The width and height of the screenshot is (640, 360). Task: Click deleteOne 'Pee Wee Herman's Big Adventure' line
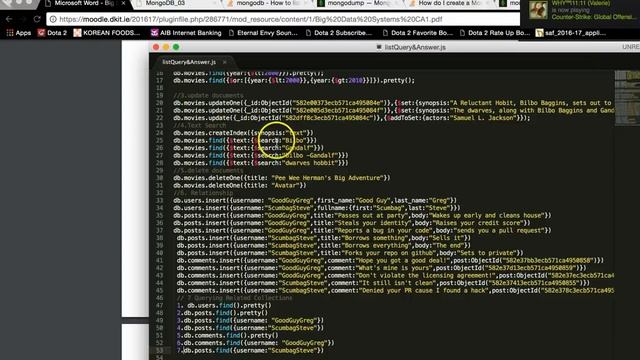282,178
